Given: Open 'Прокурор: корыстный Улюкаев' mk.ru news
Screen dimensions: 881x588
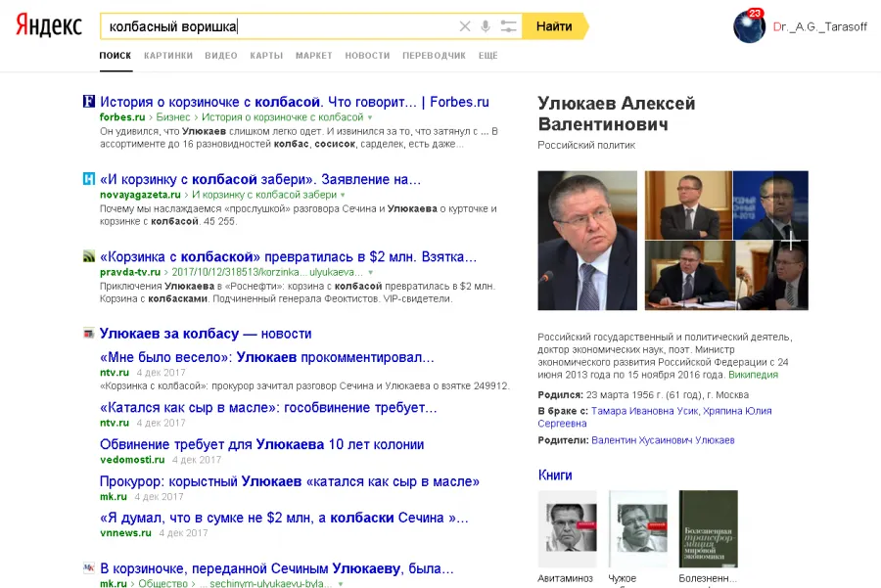Looking at the screenshot, I should click(290, 481).
